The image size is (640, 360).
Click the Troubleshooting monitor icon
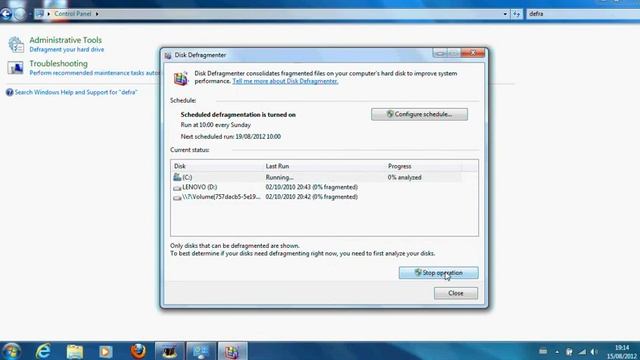click(x=16, y=67)
